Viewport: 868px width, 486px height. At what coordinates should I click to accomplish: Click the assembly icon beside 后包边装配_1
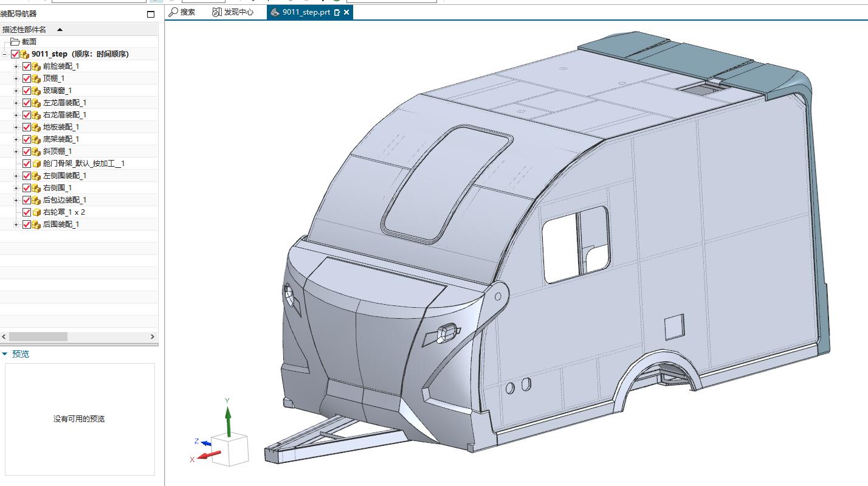click(36, 200)
